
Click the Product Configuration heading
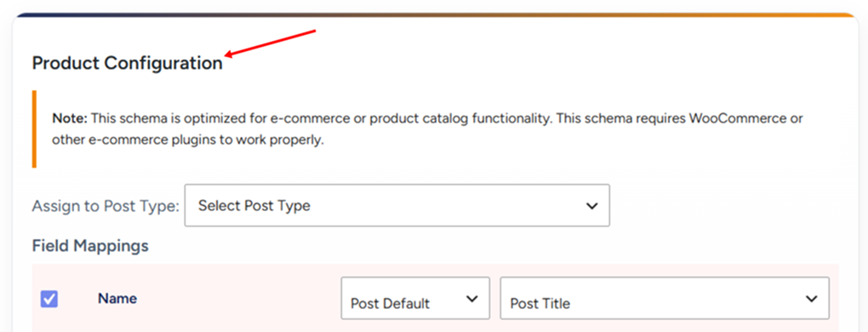pyautogui.click(x=128, y=64)
